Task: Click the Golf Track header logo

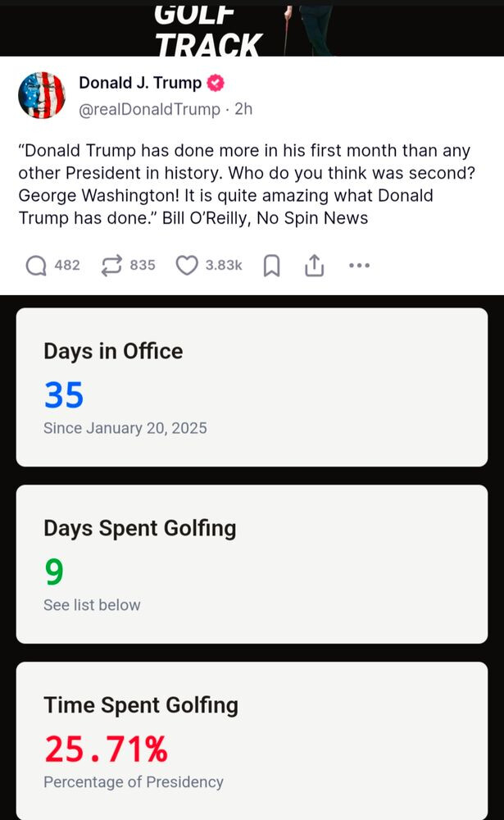Action: [208, 30]
